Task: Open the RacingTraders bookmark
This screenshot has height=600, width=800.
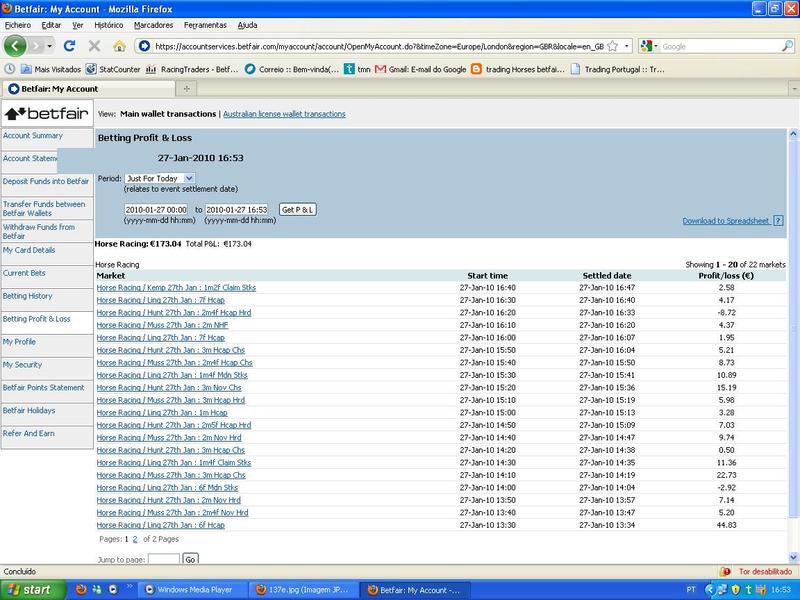Action: [x=192, y=69]
